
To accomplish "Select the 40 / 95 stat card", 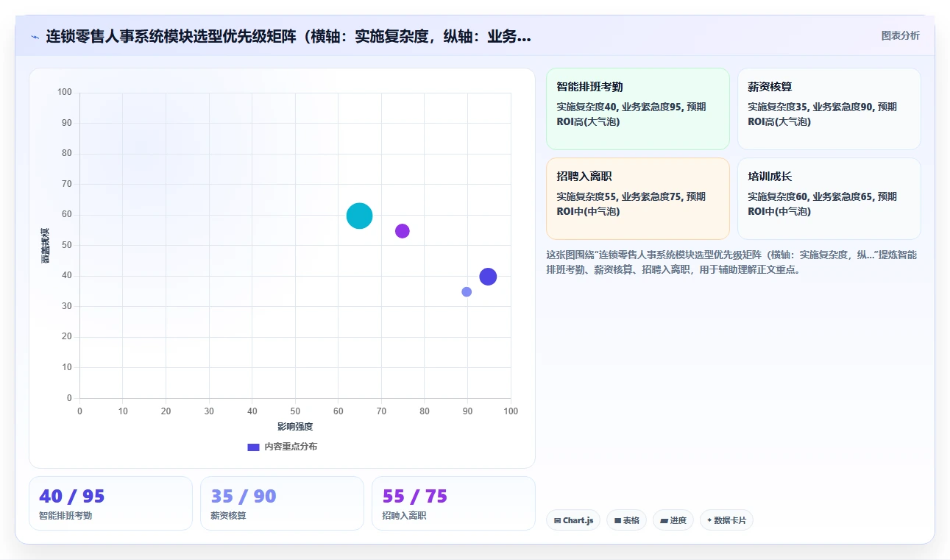I will 110,503.
